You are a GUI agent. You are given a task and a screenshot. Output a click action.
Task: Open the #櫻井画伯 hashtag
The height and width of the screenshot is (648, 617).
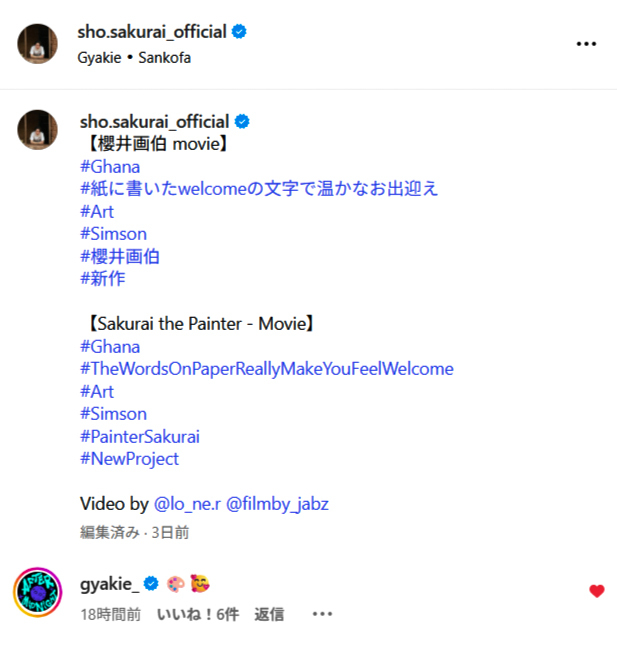coord(120,256)
